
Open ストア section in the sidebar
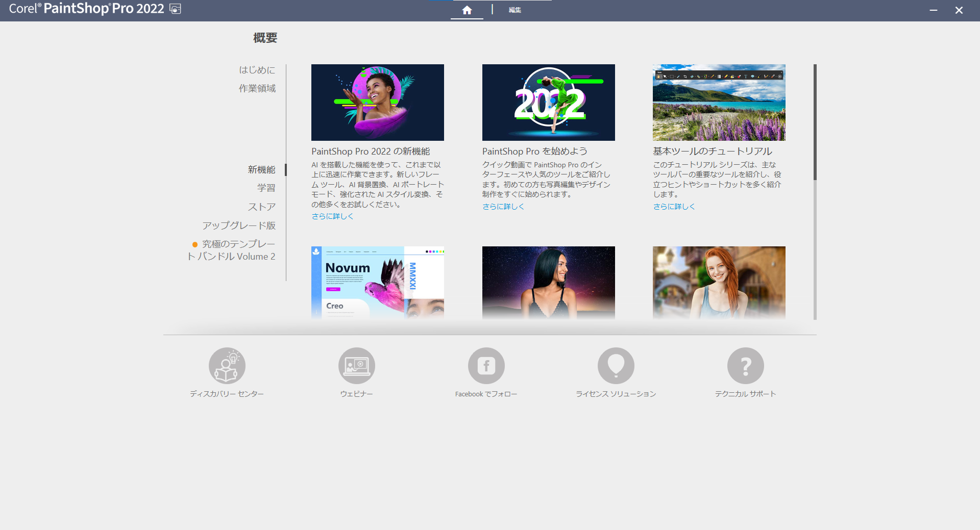(262, 207)
